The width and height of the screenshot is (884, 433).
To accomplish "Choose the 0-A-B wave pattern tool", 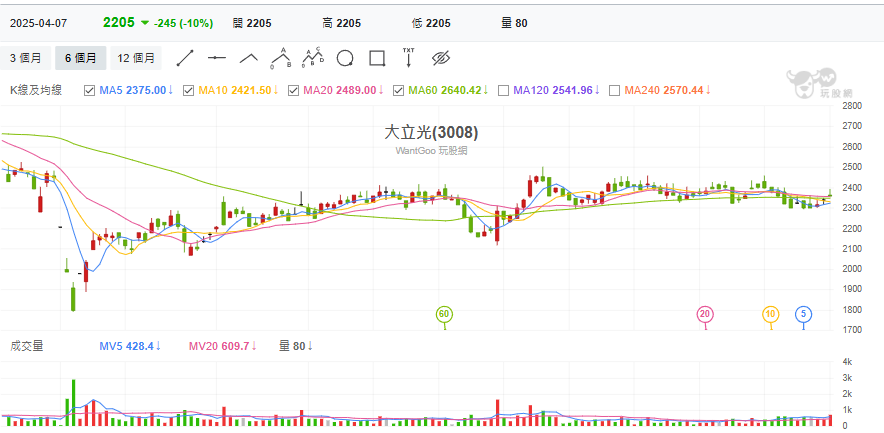I will [x=281, y=57].
